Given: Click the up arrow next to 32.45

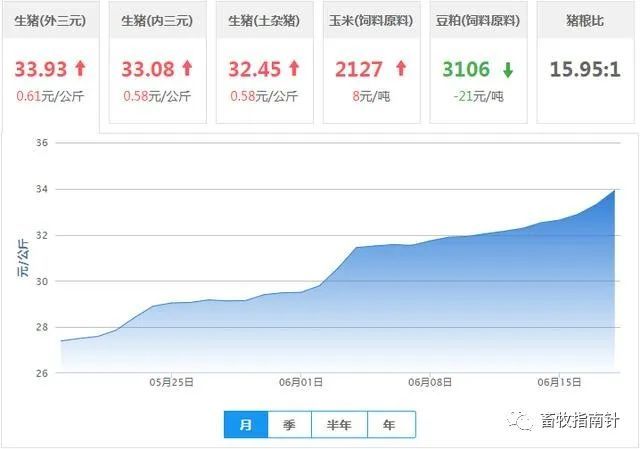Looking at the screenshot, I should pyautogui.click(x=294, y=69).
